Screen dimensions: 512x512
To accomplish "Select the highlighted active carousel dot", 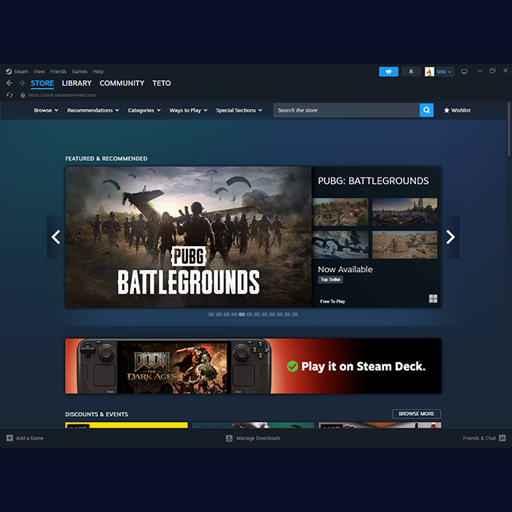I will (x=242, y=314).
